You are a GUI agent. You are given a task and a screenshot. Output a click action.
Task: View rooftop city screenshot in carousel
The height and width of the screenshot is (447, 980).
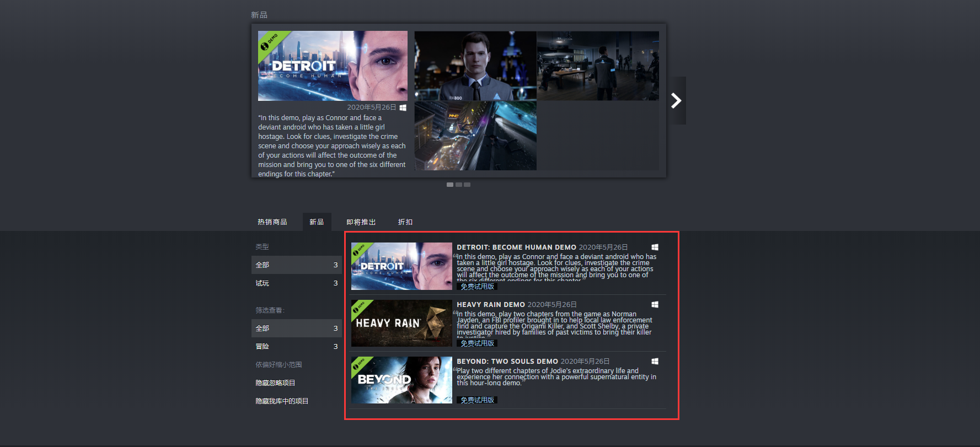click(x=475, y=136)
